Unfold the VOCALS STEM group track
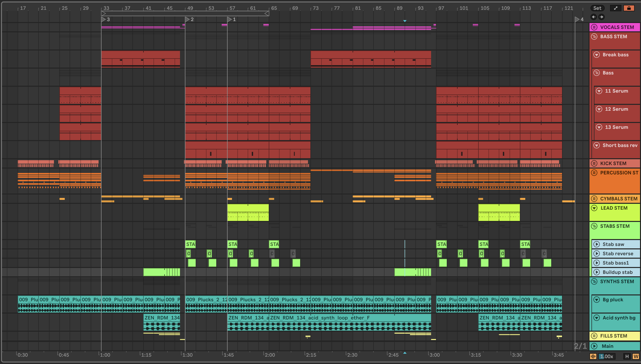641x364 pixels. click(x=594, y=27)
